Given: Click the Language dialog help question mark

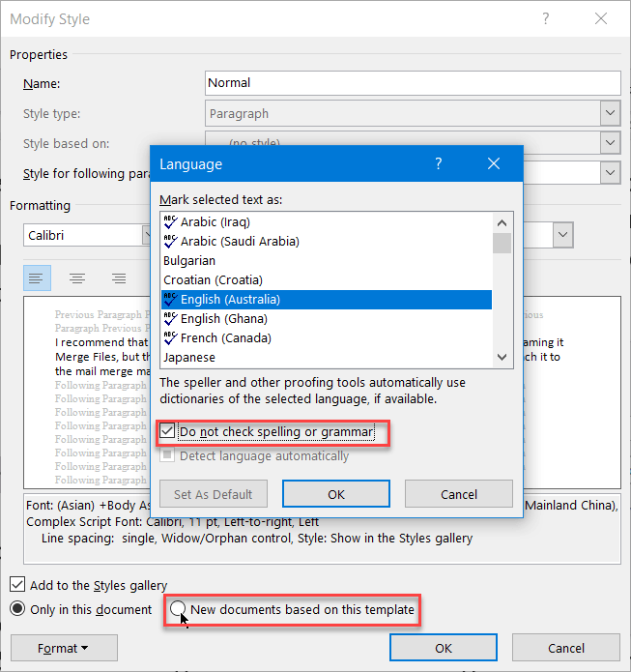Looking at the screenshot, I should [439, 163].
